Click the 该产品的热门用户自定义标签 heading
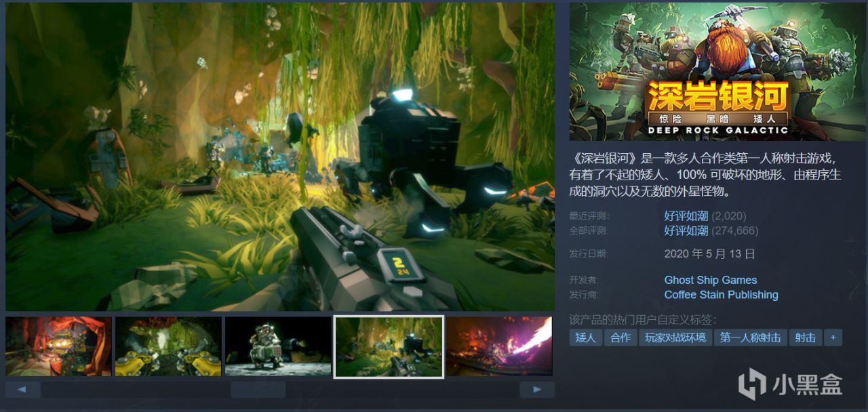Viewport: 868px width, 412px height. point(643,320)
